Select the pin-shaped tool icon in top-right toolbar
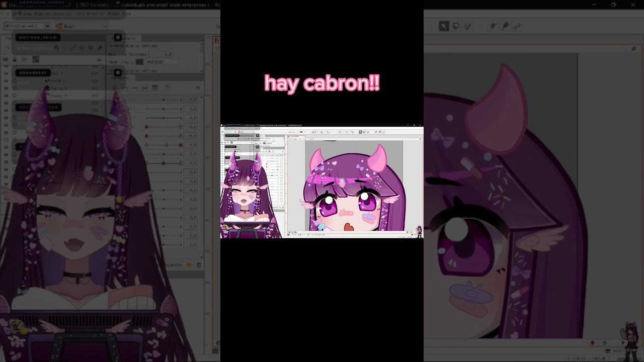Screen dimensions: 644x362 click(505, 26)
